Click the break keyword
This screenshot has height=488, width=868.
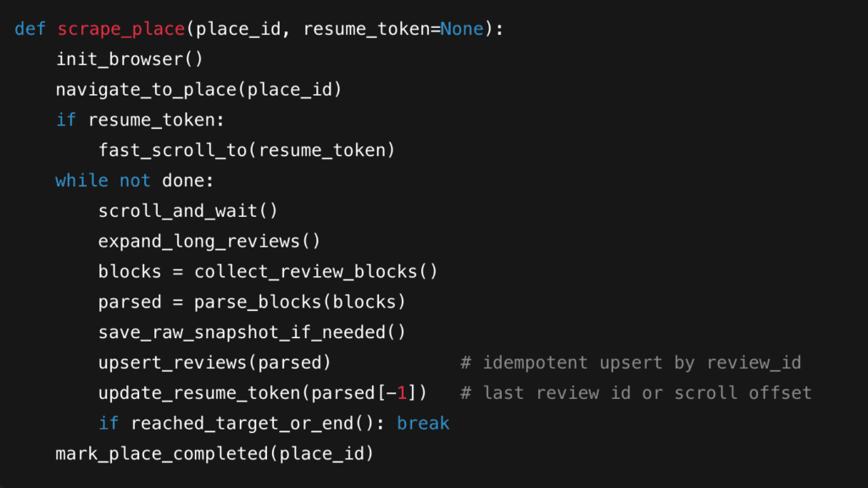[423, 424]
